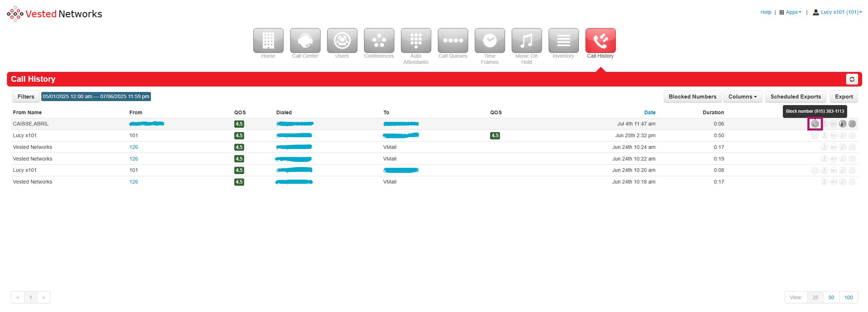Open the Call Center section icon
The height and width of the screenshot is (312, 868).
coord(305,41)
